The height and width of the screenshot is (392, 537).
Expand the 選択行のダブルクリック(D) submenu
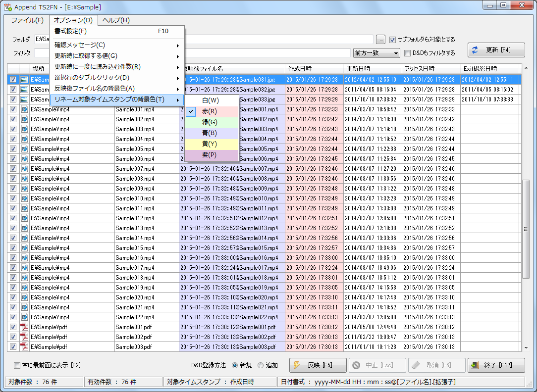(x=117, y=78)
